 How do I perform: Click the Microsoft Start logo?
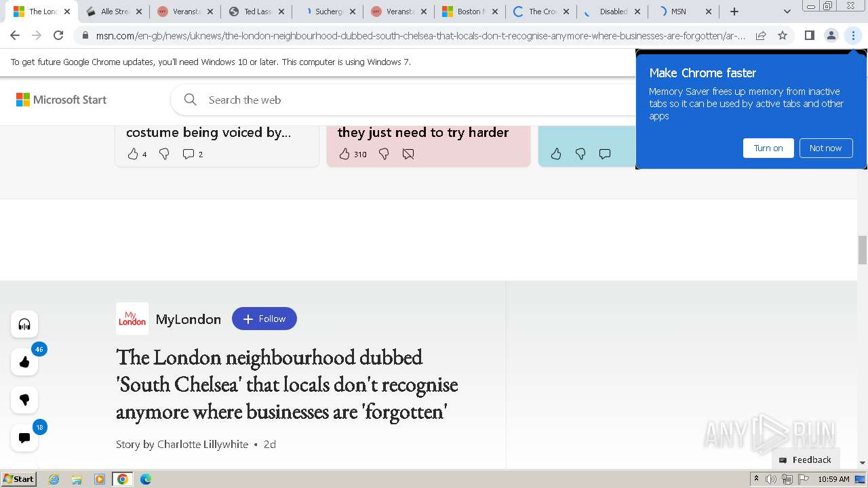[x=61, y=100]
